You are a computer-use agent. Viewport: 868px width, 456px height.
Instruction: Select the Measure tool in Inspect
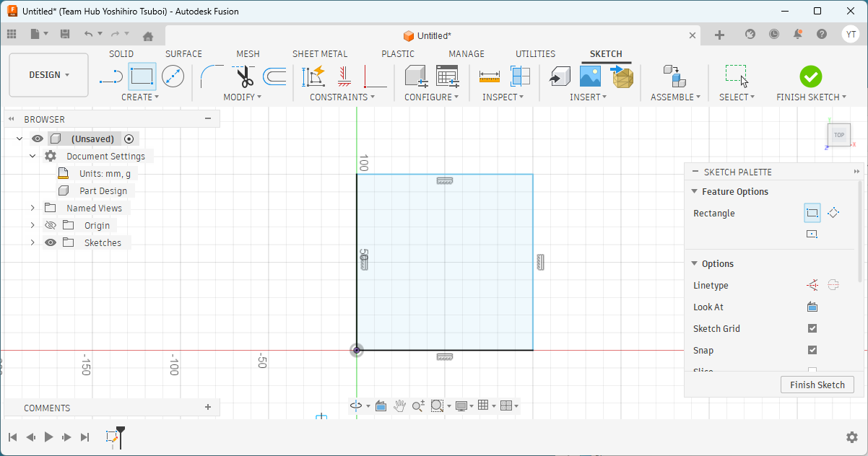[489, 76]
